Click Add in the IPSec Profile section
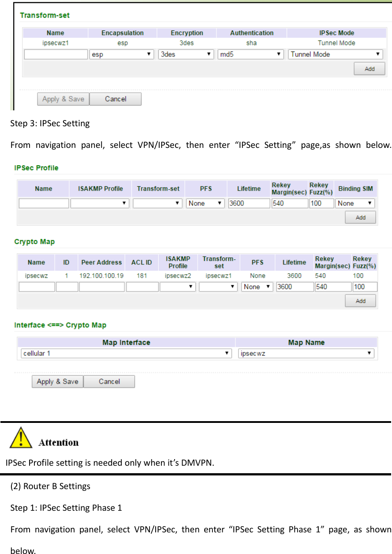The image size is (392, 554). coord(360,217)
